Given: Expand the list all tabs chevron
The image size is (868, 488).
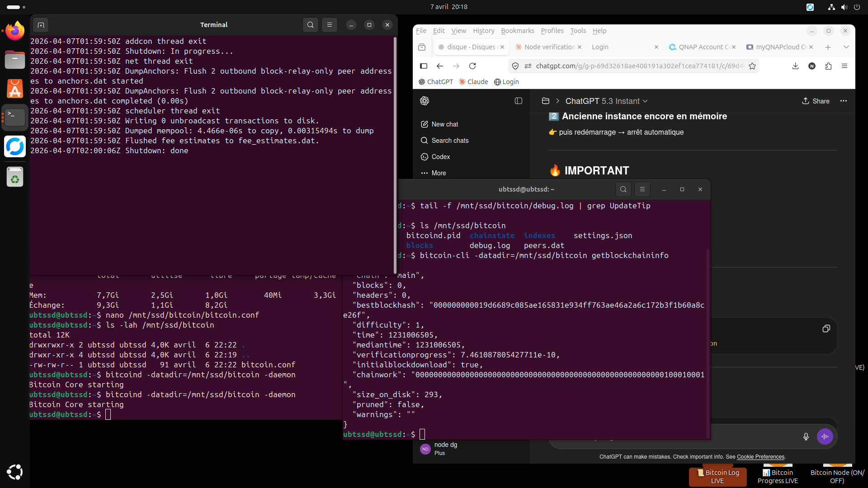Looking at the screenshot, I should pyautogui.click(x=846, y=47).
